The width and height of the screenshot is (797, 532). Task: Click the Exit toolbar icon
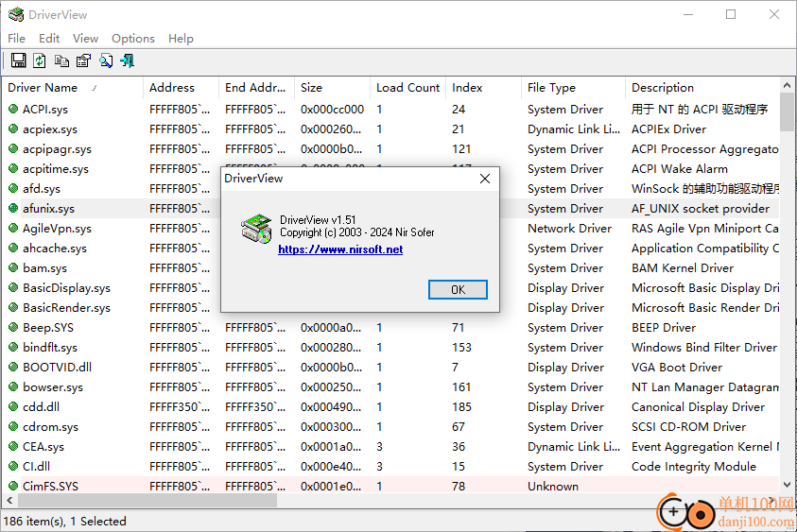[127, 61]
